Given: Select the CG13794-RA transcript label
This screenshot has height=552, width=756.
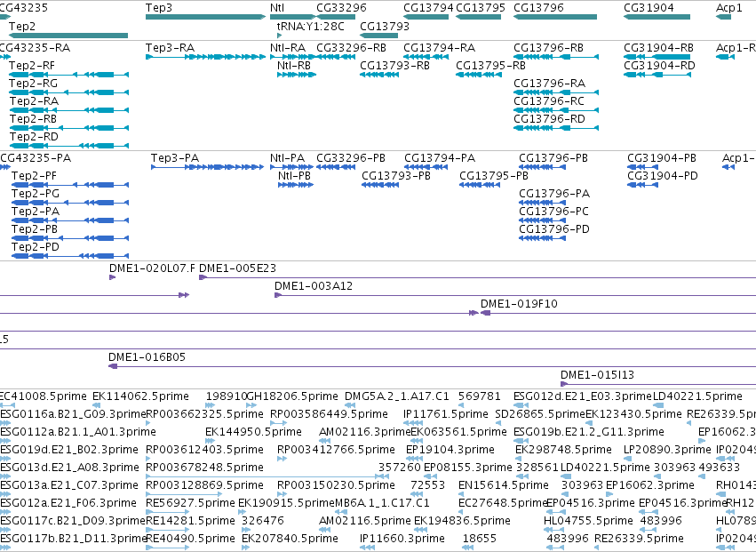Looking at the screenshot, I should point(439,48).
